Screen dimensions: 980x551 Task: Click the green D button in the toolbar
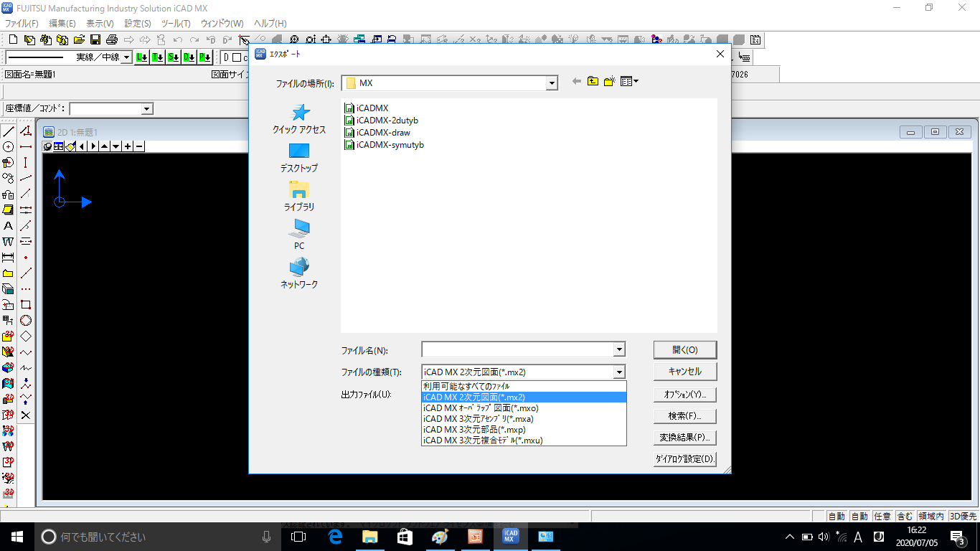tap(189, 57)
